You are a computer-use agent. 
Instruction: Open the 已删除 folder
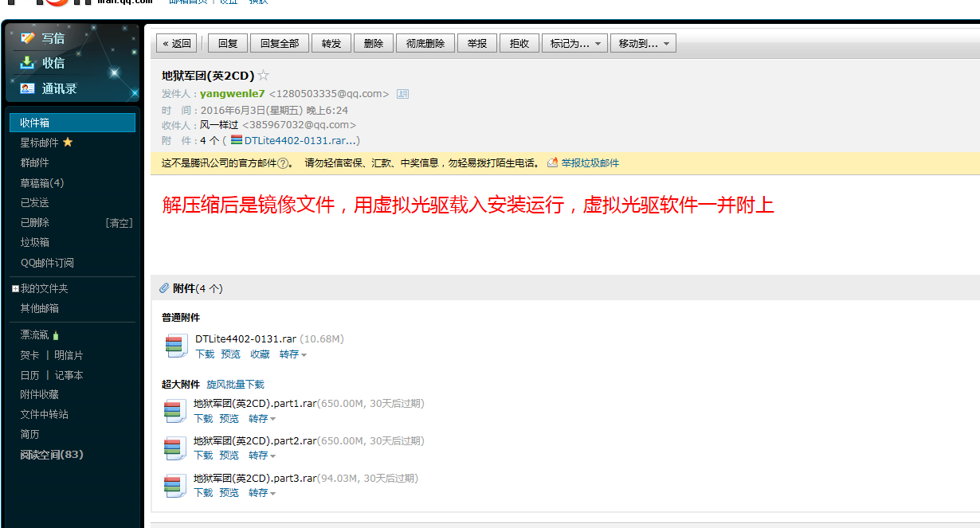34,222
